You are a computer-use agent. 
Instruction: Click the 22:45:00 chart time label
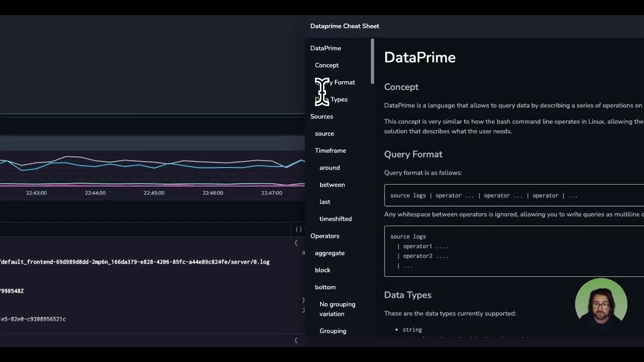[x=154, y=193]
